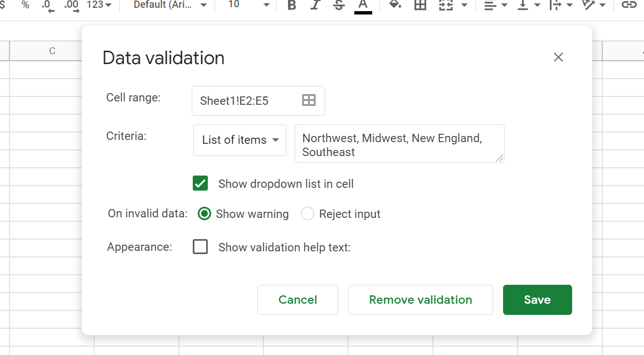Close the Data validation dialog
644x355 pixels.
(x=558, y=57)
